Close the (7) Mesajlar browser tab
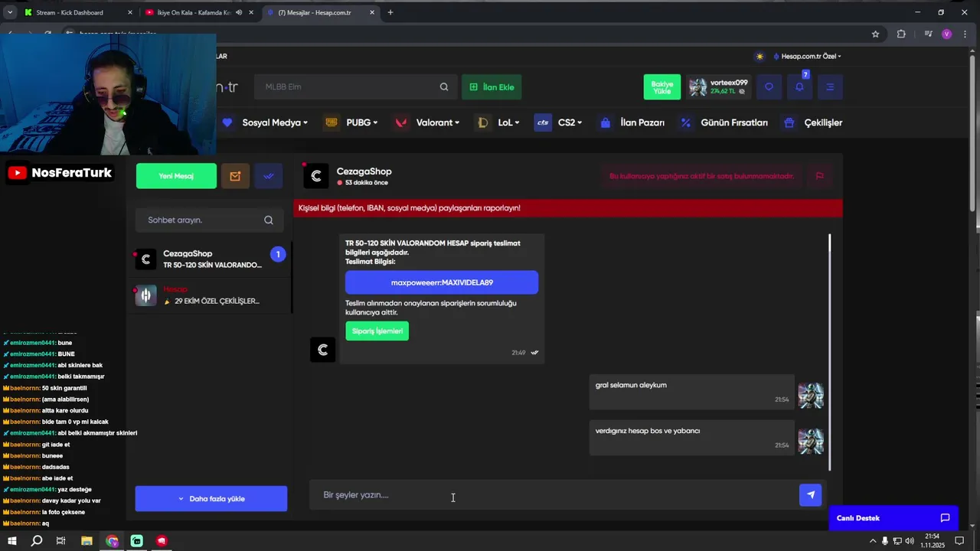Screen dimensions: 980x551 (x=372, y=12)
